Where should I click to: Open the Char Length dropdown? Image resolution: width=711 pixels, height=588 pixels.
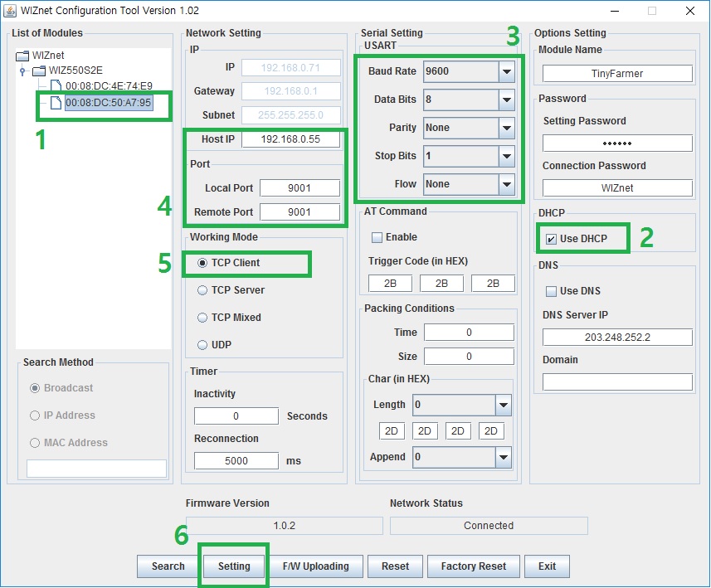(x=504, y=405)
